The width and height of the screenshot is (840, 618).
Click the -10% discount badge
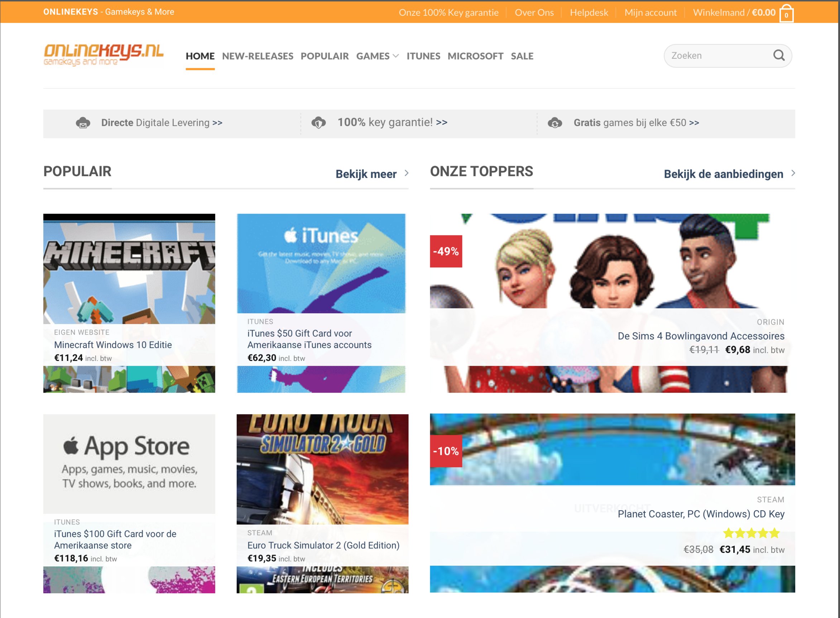click(446, 451)
